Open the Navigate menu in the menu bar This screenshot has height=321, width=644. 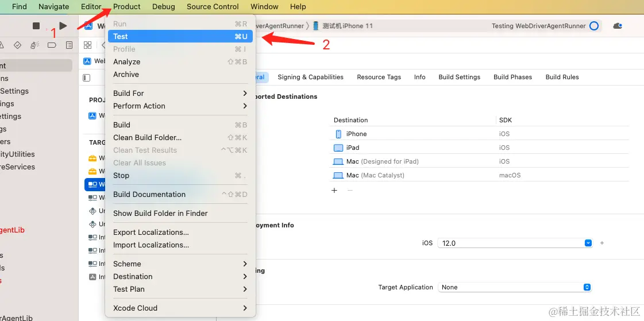pyautogui.click(x=54, y=6)
